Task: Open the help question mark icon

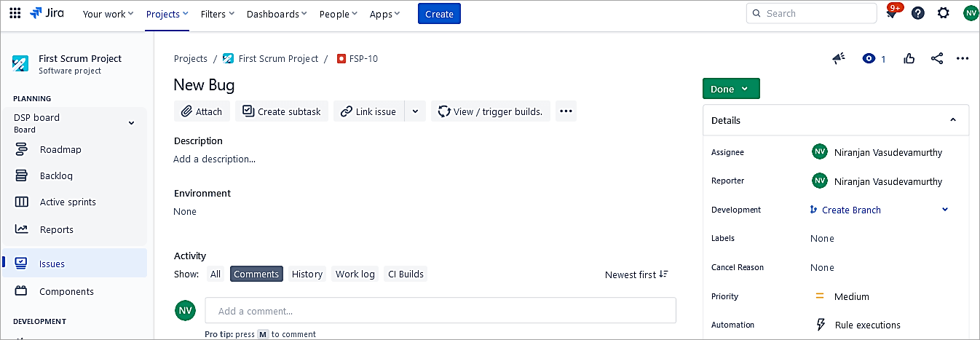Action: (x=917, y=13)
